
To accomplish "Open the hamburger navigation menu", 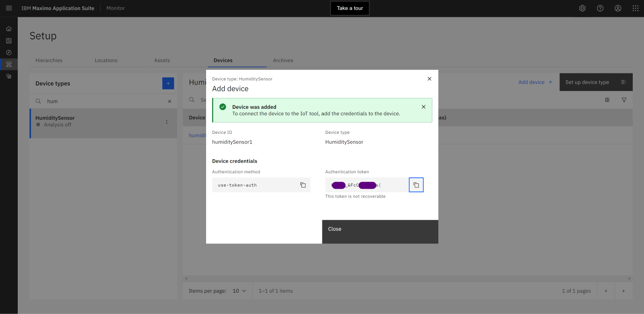I will click(9, 8).
